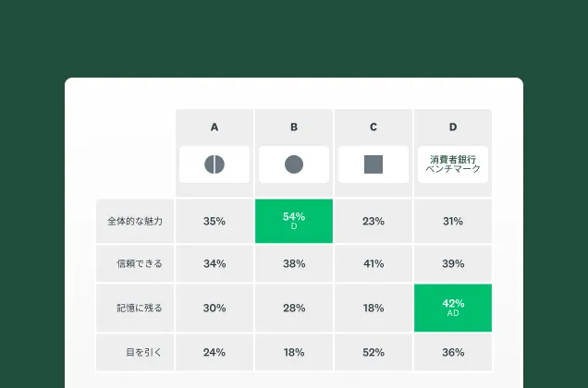Click the 24% cell in column A
588x388 pixels.
click(214, 351)
